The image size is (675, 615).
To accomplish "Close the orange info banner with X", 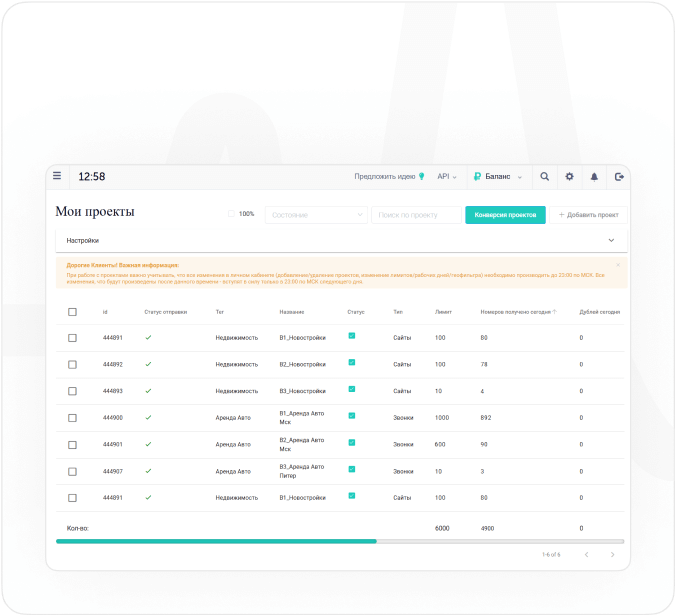I will tap(618, 265).
